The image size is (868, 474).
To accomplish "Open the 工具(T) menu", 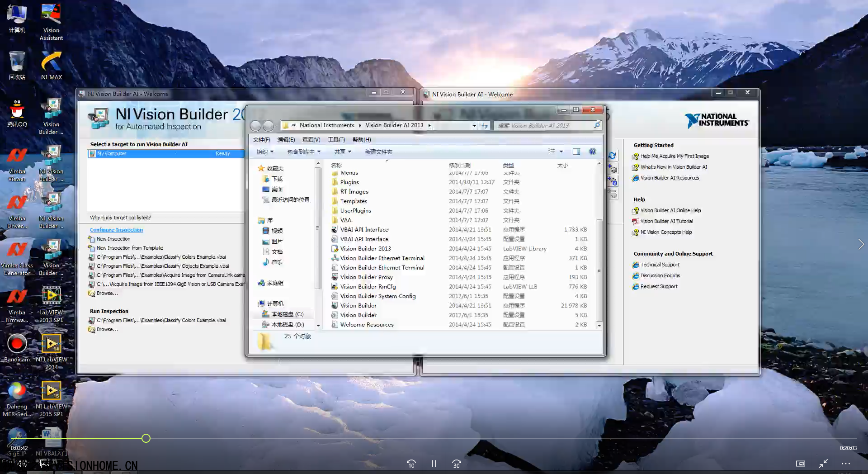I will (x=336, y=140).
